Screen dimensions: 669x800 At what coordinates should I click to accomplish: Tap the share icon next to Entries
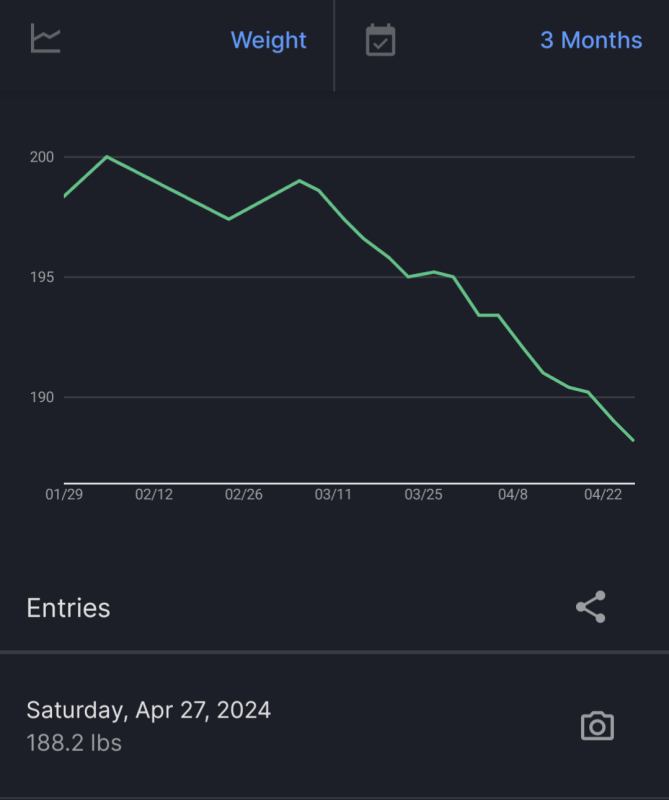point(591,607)
